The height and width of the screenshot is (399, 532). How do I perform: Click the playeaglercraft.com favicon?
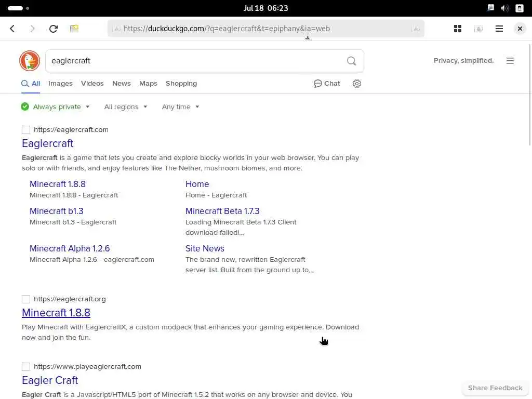pos(26,366)
